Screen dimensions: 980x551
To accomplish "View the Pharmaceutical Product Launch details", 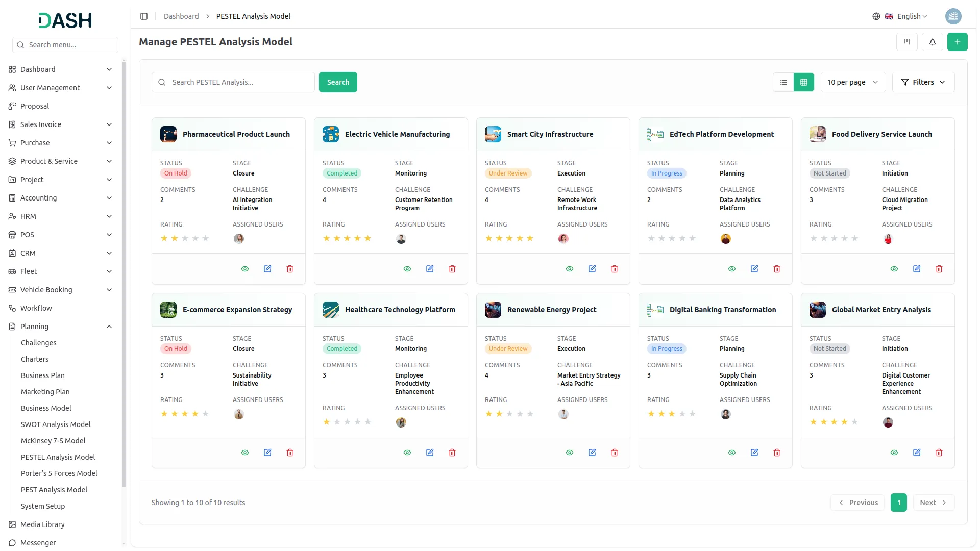I will (x=245, y=269).
